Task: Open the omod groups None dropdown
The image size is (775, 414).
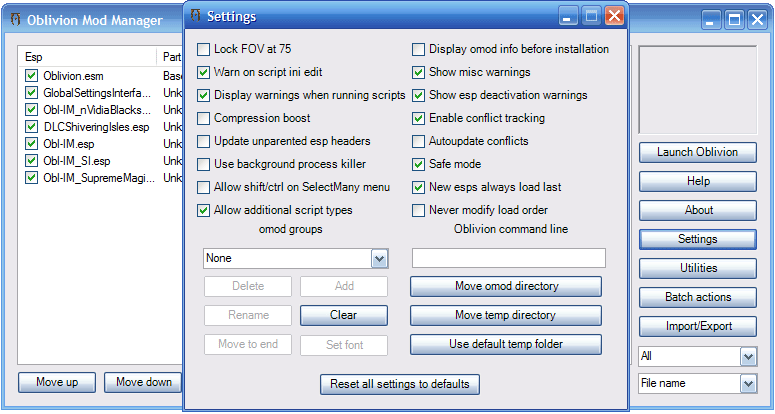Action: (x=379, y=258)
